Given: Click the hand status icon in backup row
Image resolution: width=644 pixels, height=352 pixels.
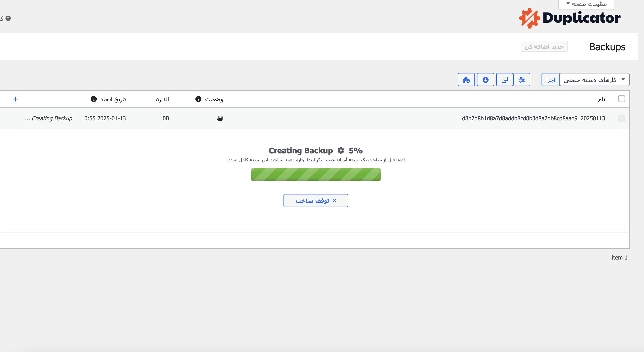Looking at the screenshot, I should pos(220,118).
